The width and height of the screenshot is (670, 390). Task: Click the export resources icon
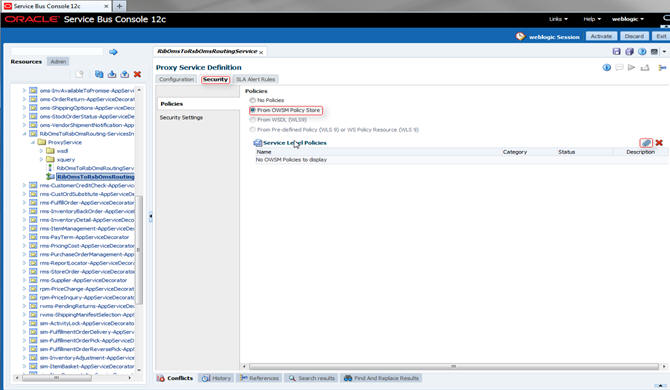tap(124, 74)
